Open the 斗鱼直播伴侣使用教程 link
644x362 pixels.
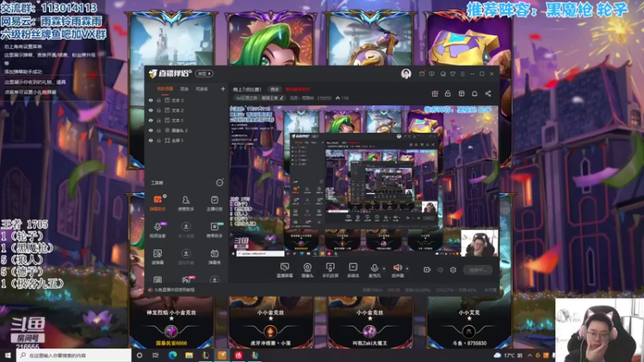(175, 290)
